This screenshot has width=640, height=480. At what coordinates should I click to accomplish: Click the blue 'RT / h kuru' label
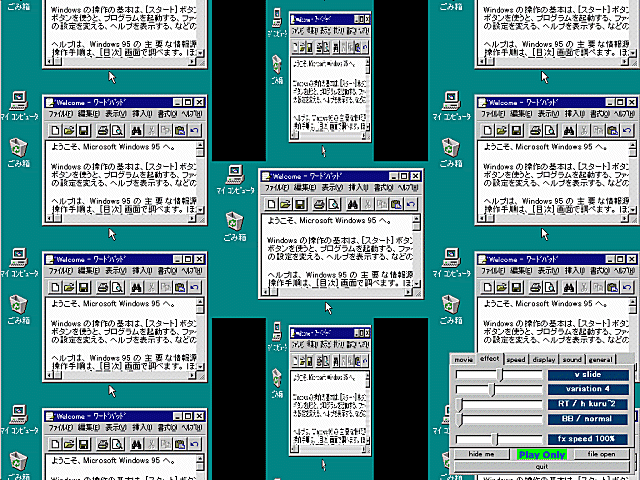coord(588,404)
